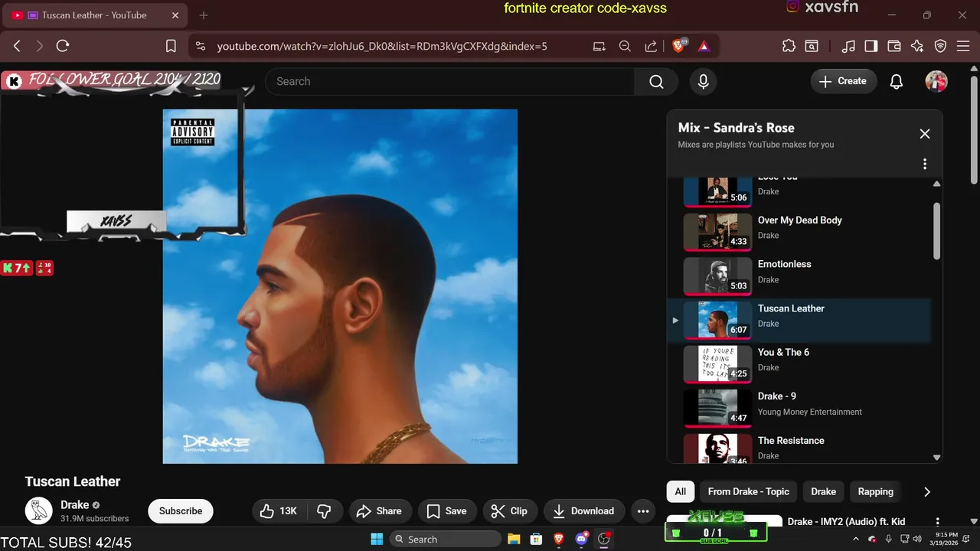
Task: Open more video actions three dots
Action: click(643, 510)
